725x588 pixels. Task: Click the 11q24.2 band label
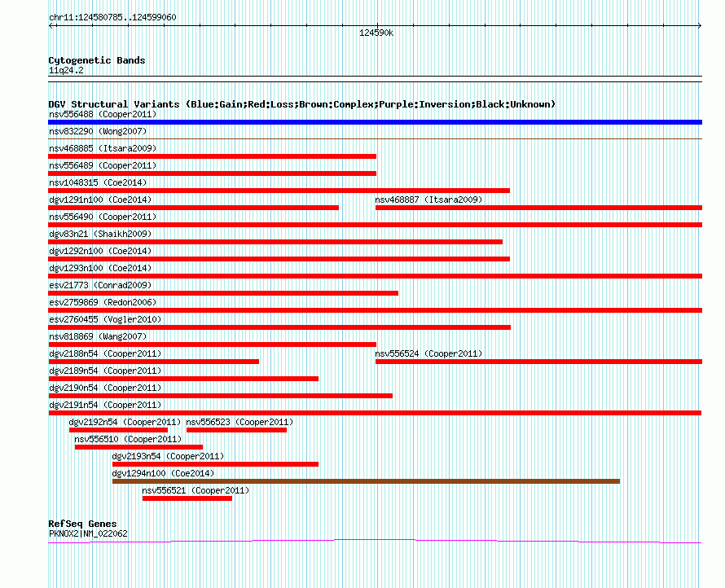66,70
